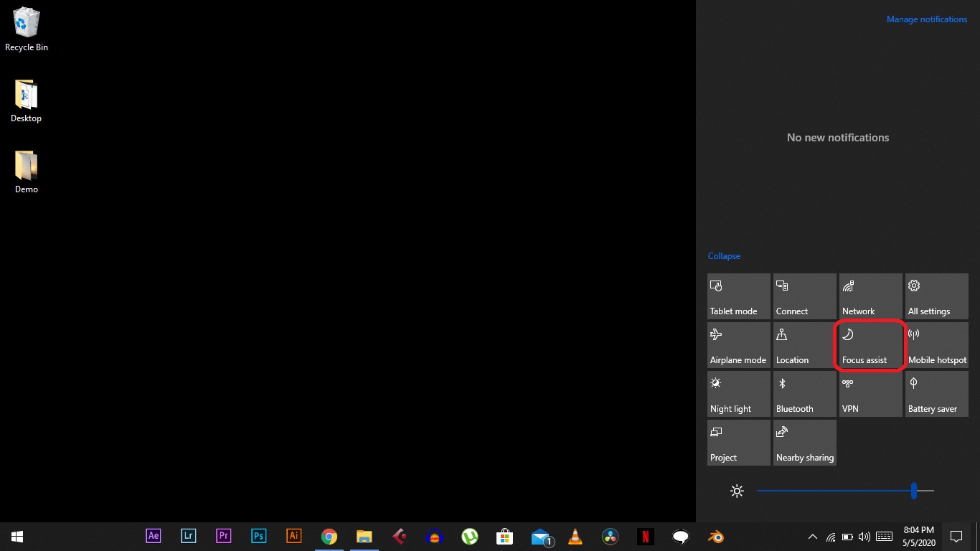Toggle Focus assist in Action Center
Viewport: 980px width, 551px height.
coord(870,345)
